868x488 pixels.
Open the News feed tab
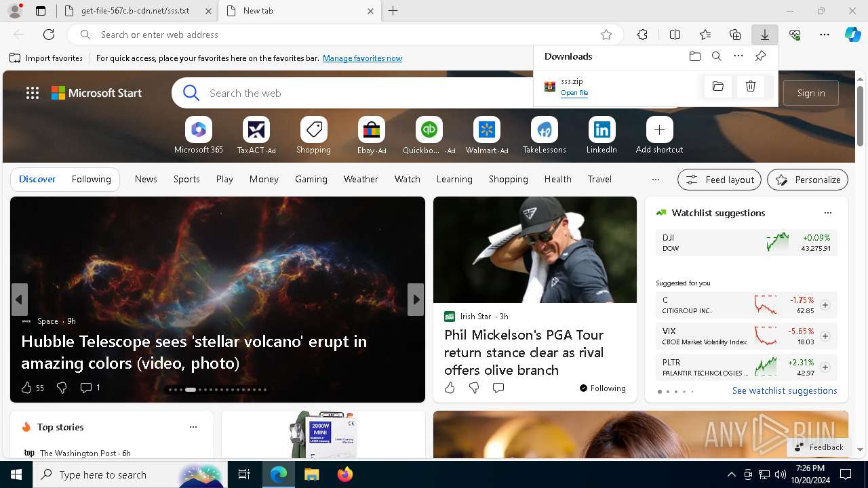click(x=146, y=179)
